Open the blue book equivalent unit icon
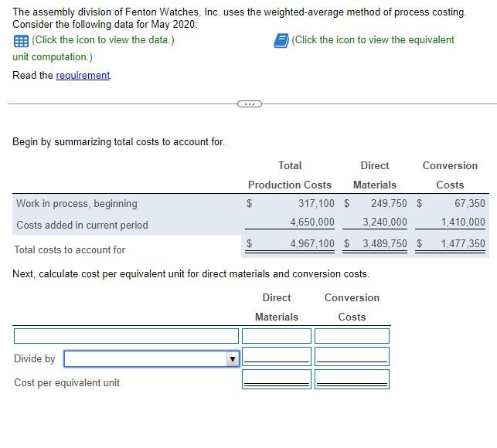The height and width of the screenshot is (448, 497). click(x=281, y=41)
